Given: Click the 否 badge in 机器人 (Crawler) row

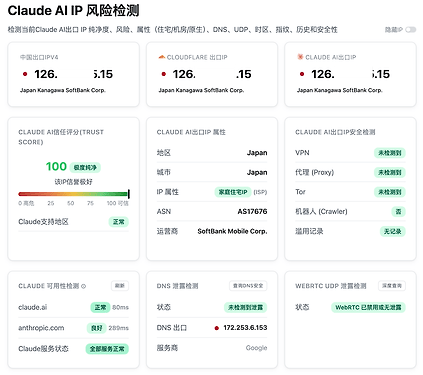Looking at the screenshot, I should click(398, 212).
